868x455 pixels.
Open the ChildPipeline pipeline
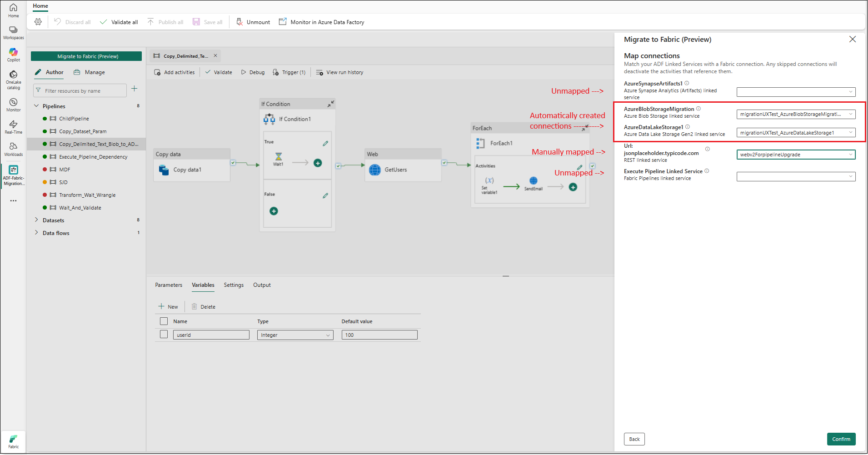74,119
